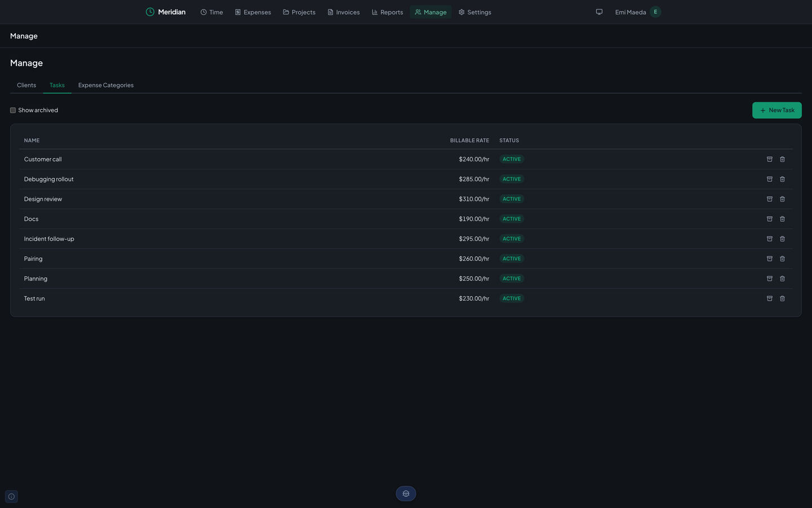
Task: Delete the Pairing task
Action: [782, 259]
